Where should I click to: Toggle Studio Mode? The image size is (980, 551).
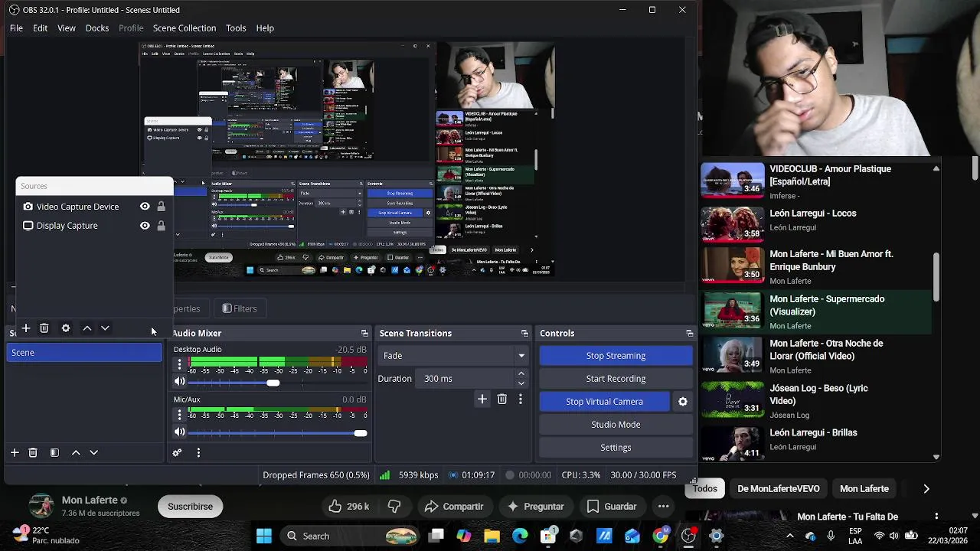point(616,424)
